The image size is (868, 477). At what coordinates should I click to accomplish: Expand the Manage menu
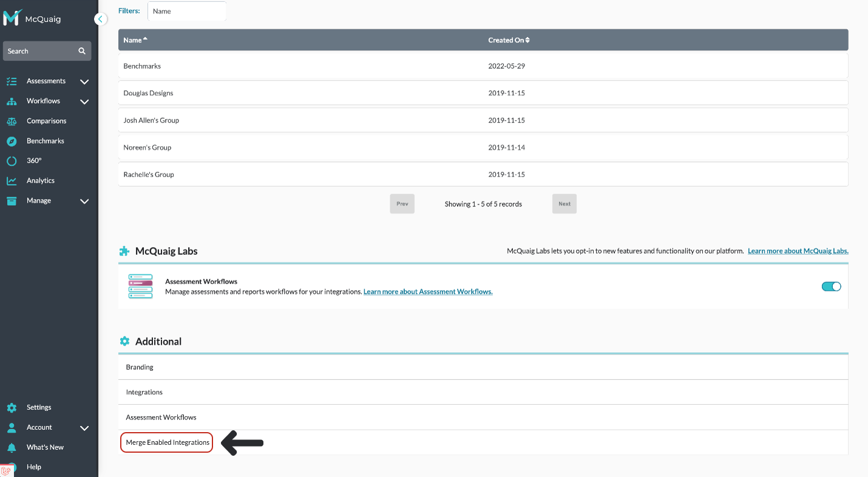[84, 201]
